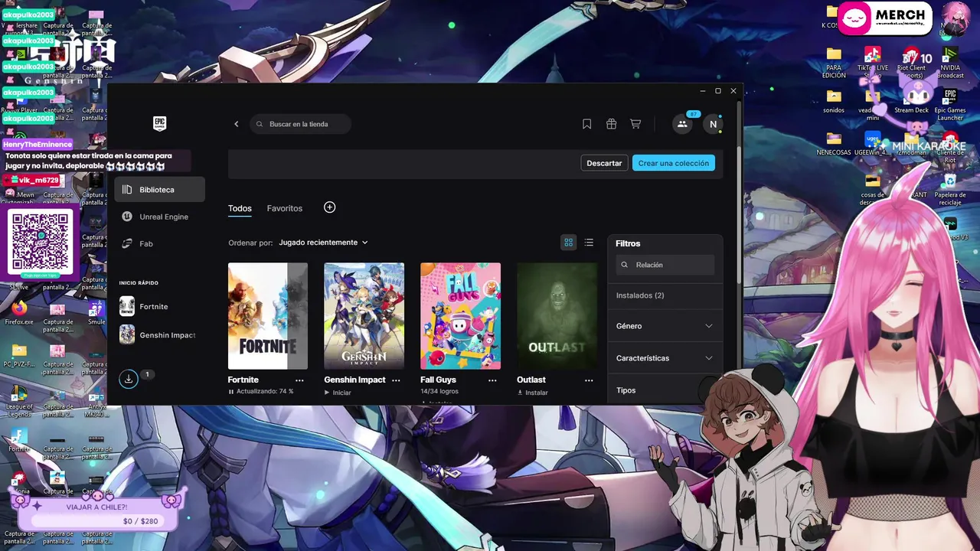Click the Descartar button
980x551 pixels.
[x=604, y=163]
